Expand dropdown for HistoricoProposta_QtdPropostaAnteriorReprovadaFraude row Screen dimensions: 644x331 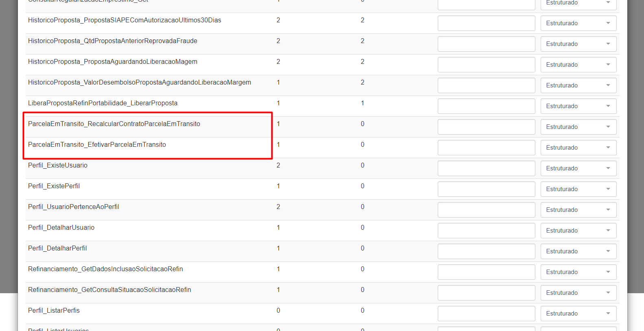pos(578,44)
